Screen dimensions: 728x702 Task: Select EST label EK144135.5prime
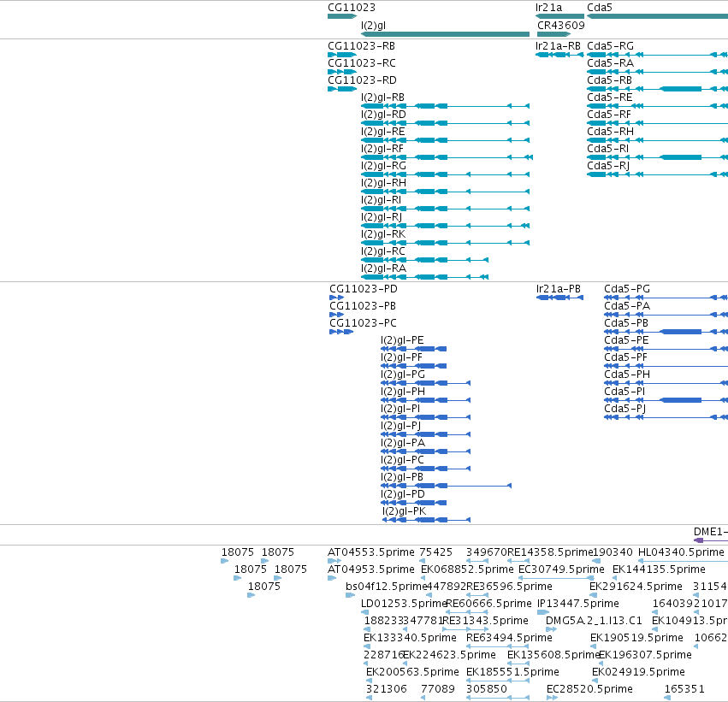pos(659,569)
